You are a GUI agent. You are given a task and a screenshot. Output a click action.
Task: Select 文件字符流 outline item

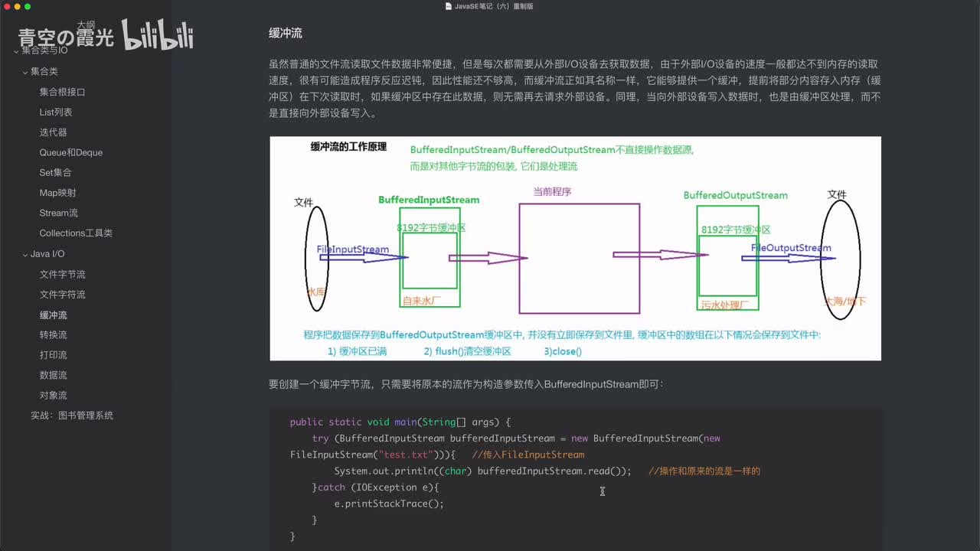click(63, 295)
